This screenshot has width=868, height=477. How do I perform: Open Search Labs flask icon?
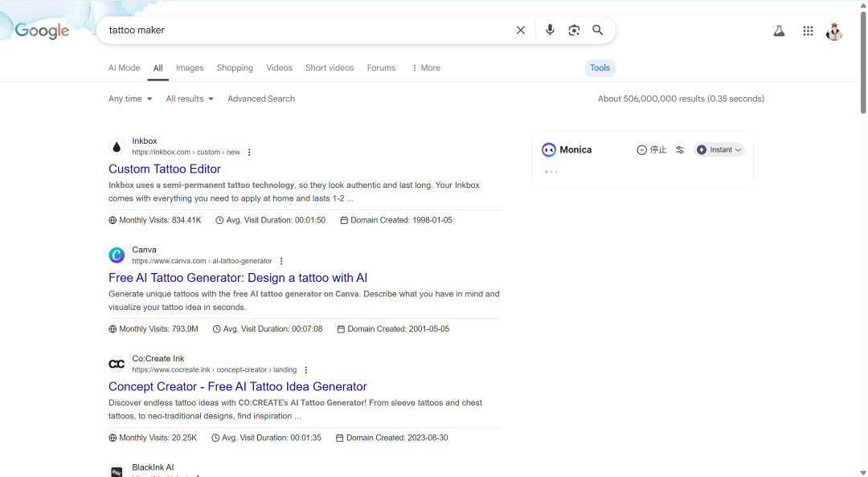click(x=779, y=31)
